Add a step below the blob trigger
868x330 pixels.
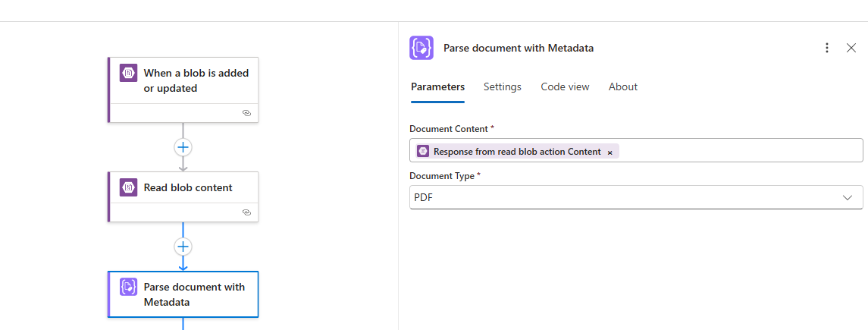pos(183,146)
